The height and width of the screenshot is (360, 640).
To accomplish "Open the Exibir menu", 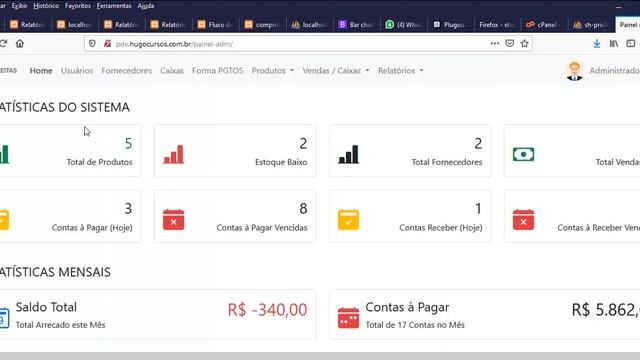I will (x=19, y=6).
